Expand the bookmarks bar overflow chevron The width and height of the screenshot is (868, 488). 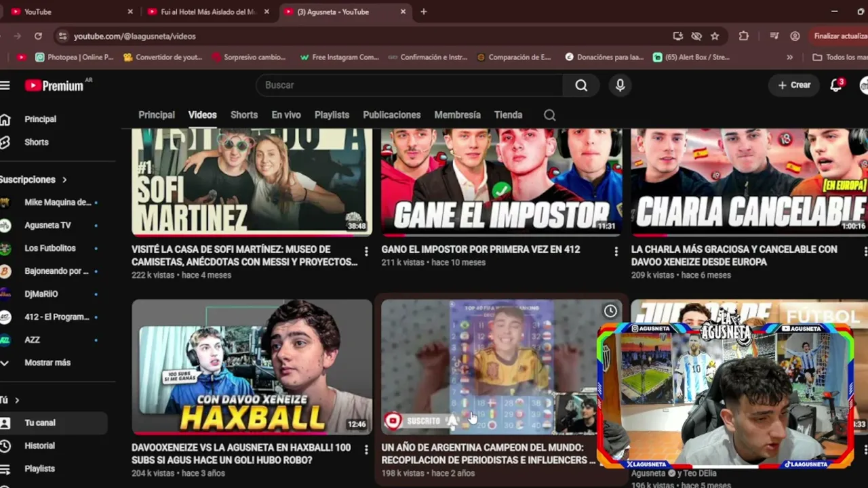pyautogui.click(x=789, y=58)
